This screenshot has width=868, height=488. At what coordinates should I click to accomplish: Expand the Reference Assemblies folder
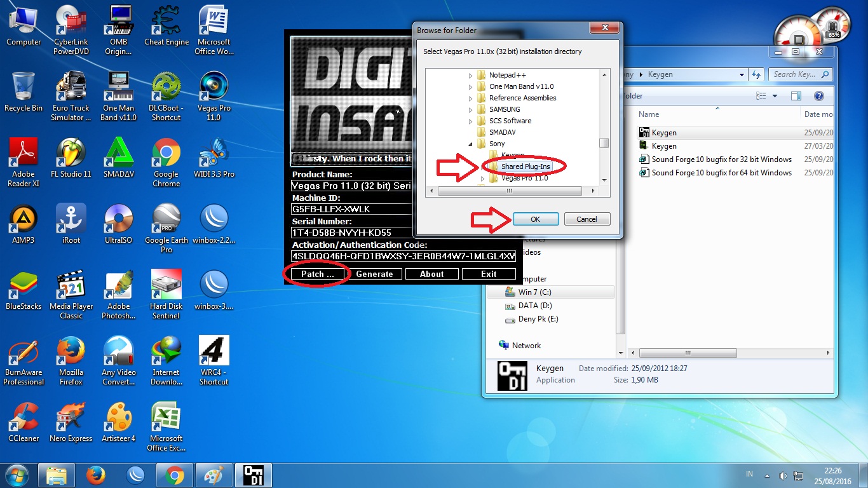tap(471, 98)
